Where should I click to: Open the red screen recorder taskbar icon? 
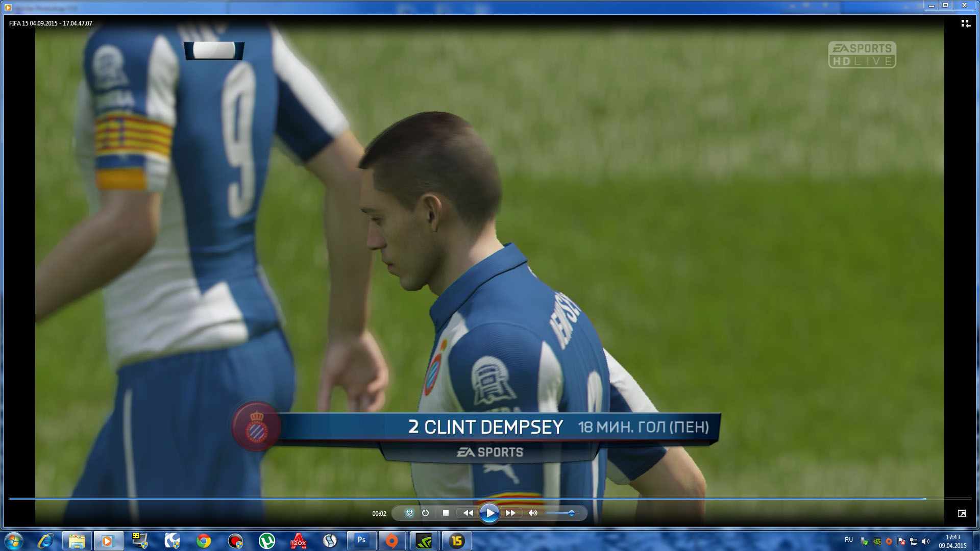coord(235,541)
